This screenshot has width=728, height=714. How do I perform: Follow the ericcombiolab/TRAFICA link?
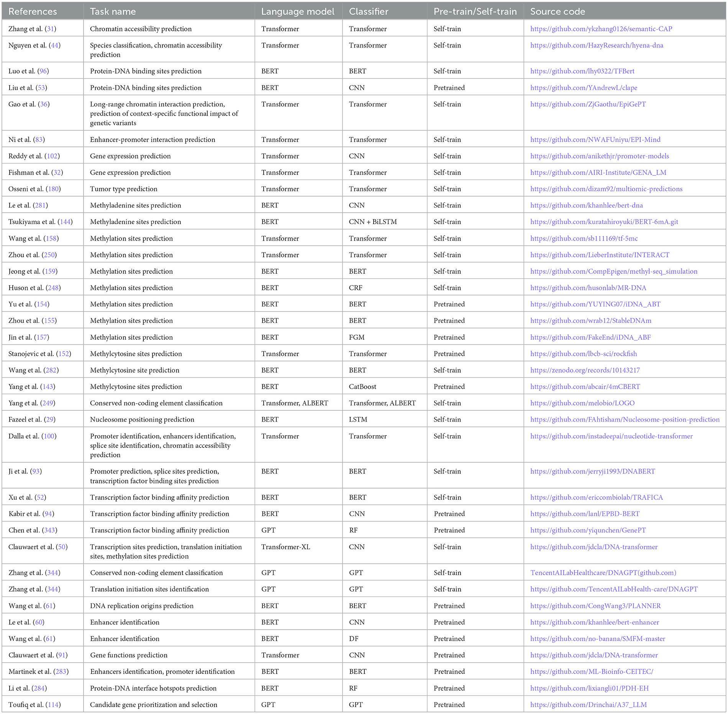(597, 497)
